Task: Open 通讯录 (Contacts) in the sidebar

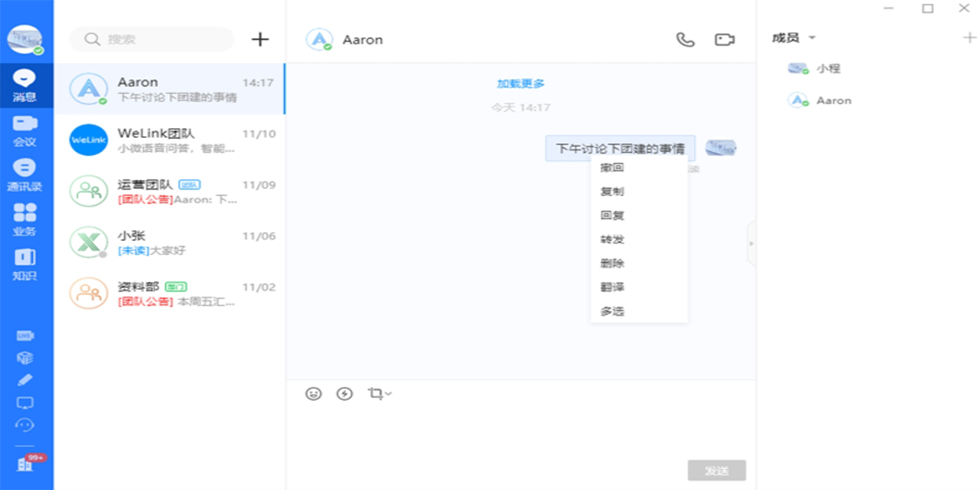Action: [25, 175]
